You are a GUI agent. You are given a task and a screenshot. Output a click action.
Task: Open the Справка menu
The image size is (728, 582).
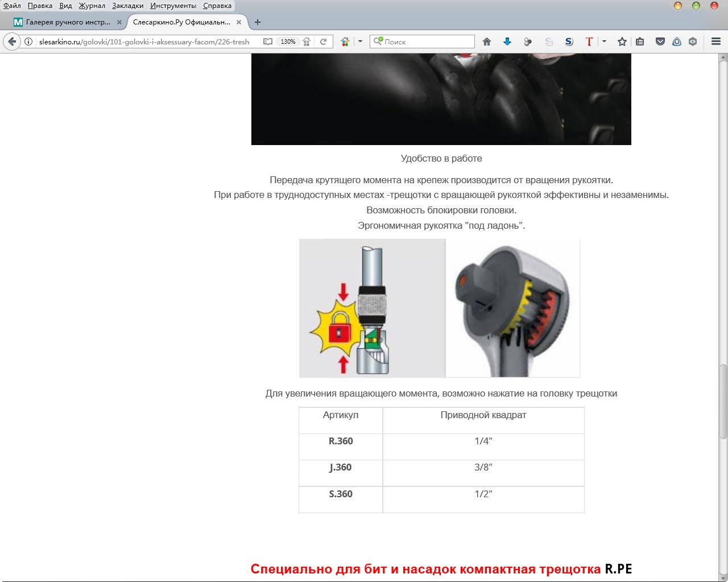[217, 6]
